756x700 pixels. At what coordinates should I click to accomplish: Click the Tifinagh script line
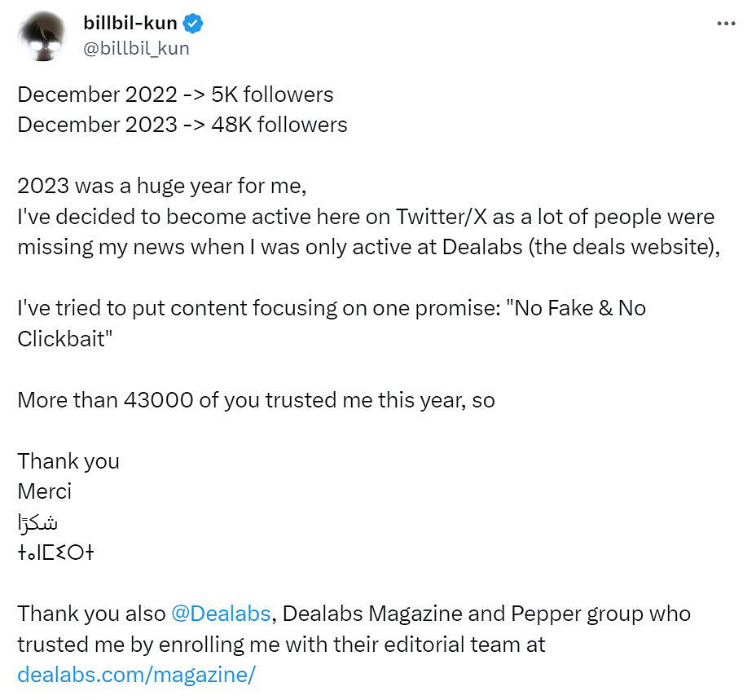[x=55, y=553]
